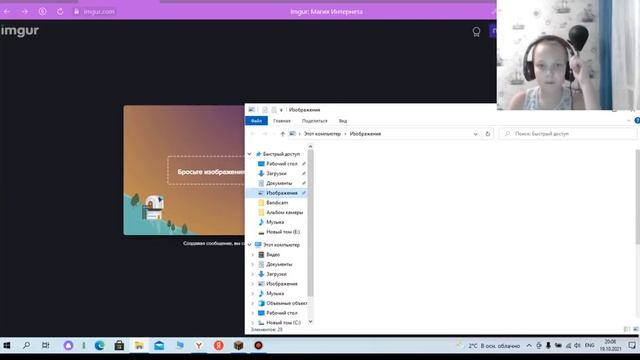The image size is (640, 360).
Task: Click imgur image drop zone
Action: pyautogui.click(x=206, y=171)
